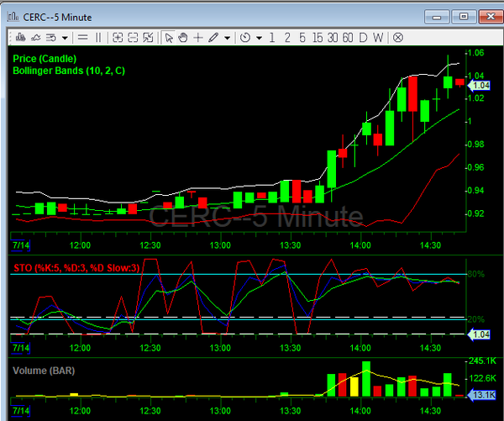Select the 60 minute interval
Viewport: 504px width, 421px height.
click(347, 37)
